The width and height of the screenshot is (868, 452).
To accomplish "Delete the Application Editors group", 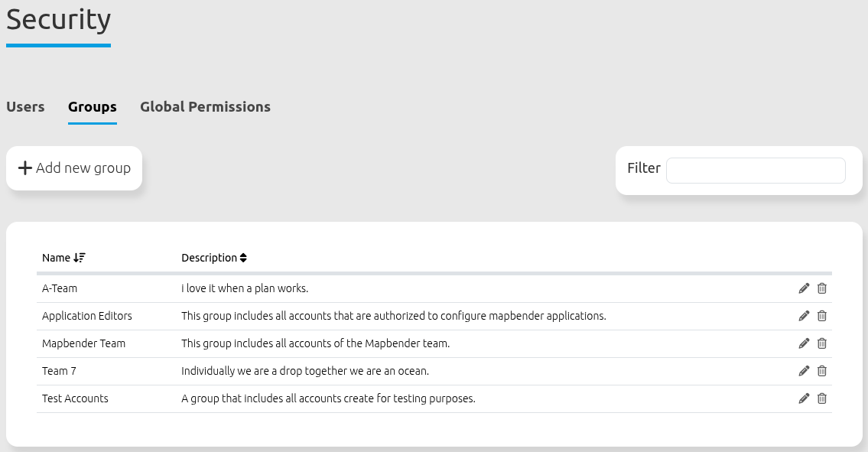I will coord(822,316).
